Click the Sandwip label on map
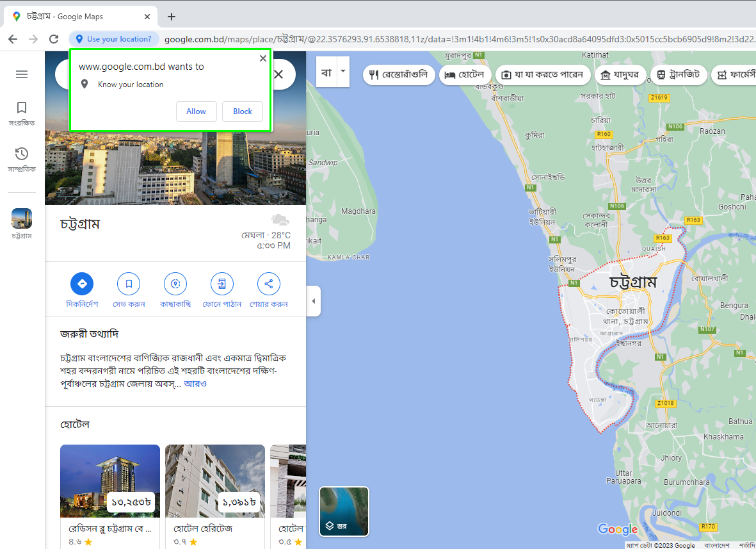Screen dimensions: 756x549 click(323, 163)
